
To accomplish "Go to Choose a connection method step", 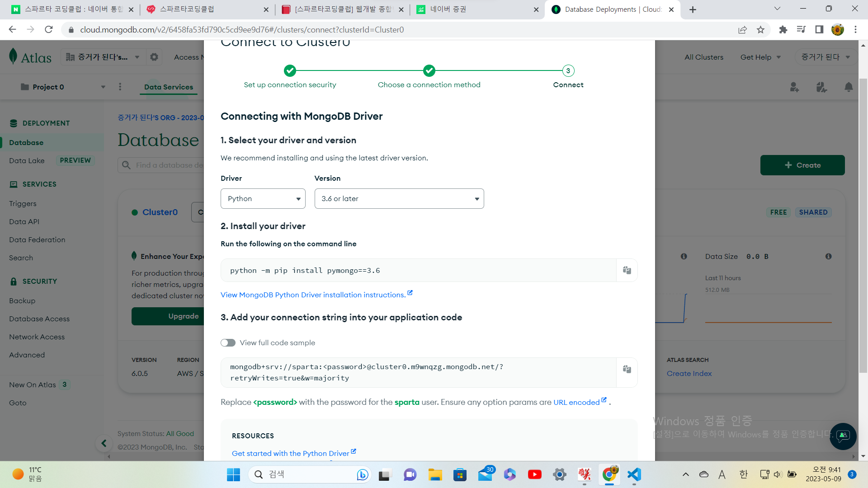I will 429,77.
